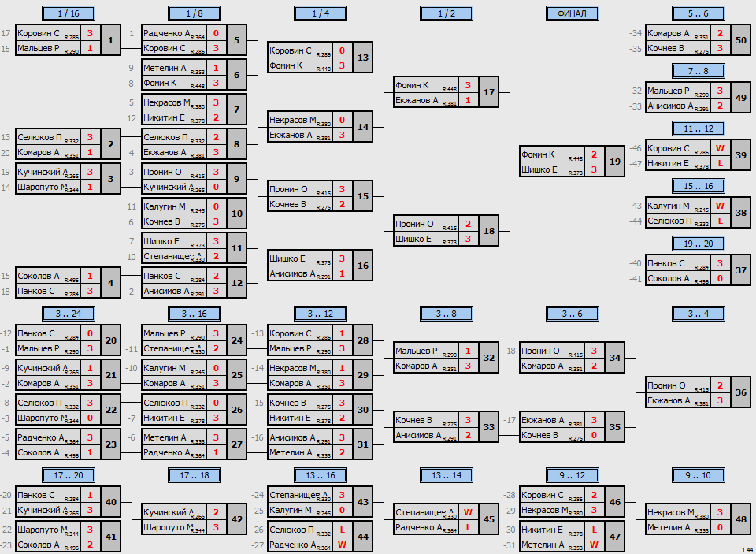Click the '1 / 2' round header
Viewport: 756px width, 554px height.
pos(446,13)
